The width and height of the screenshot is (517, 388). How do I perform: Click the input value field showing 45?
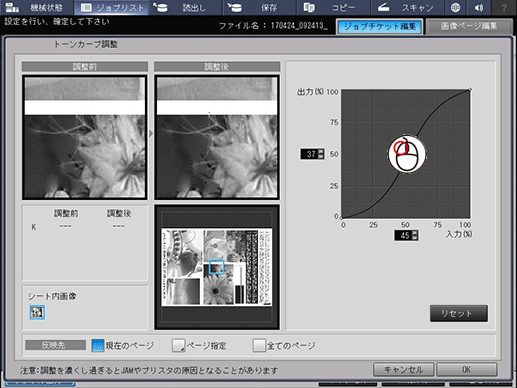pyautogui.click(x=403, y=236)
